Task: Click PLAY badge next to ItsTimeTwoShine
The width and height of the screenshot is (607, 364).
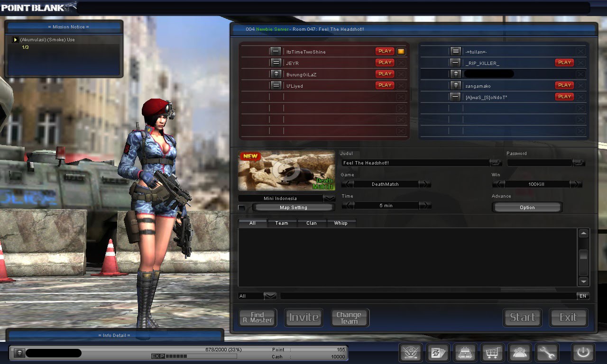Action: click(x=385, y=51)
